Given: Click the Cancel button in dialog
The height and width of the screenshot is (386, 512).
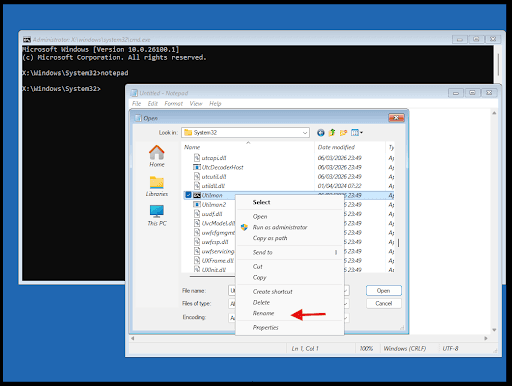Looking at the screenshot, I should 384,303.
